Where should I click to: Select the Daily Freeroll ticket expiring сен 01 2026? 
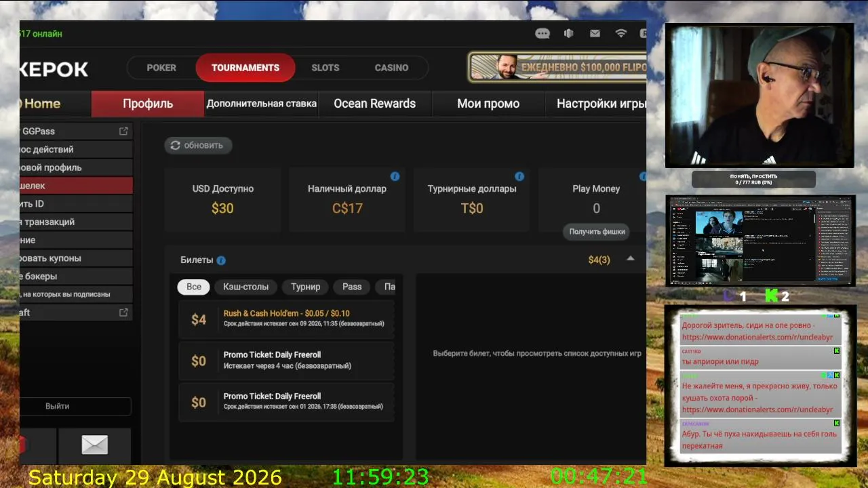pos(286,402)
